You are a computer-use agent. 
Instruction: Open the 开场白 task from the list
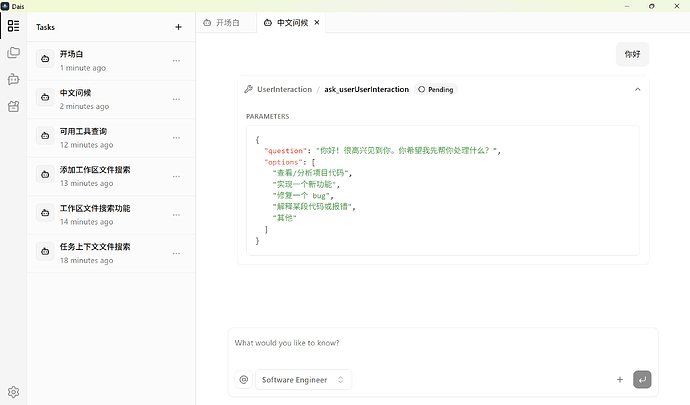111,61
